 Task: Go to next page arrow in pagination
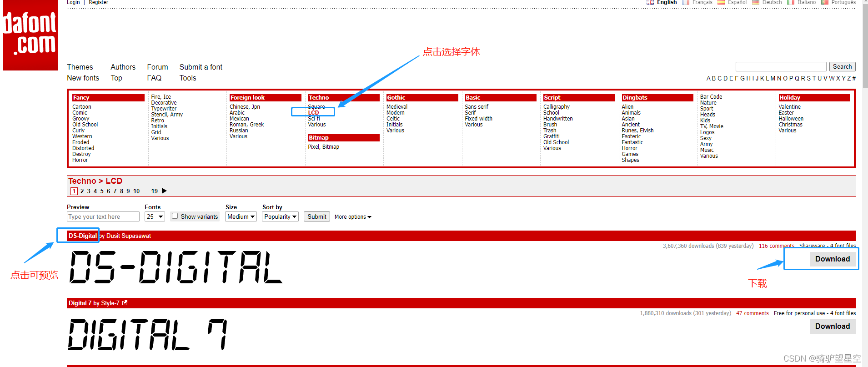point(164,191)
